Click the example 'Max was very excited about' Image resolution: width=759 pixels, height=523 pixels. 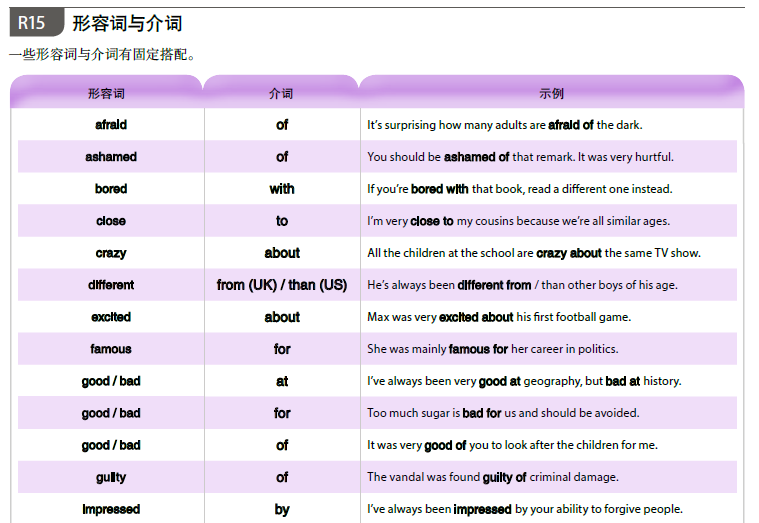point(499,317)
